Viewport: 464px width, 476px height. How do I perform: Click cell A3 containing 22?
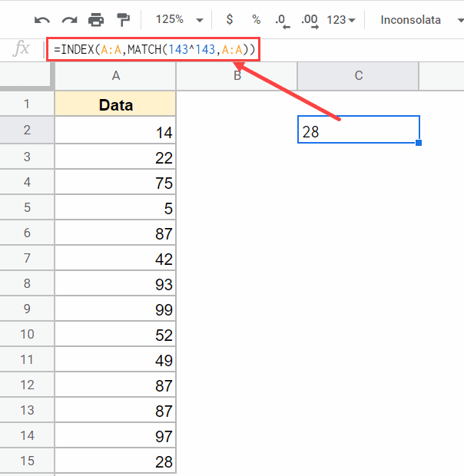click(115, 157)
